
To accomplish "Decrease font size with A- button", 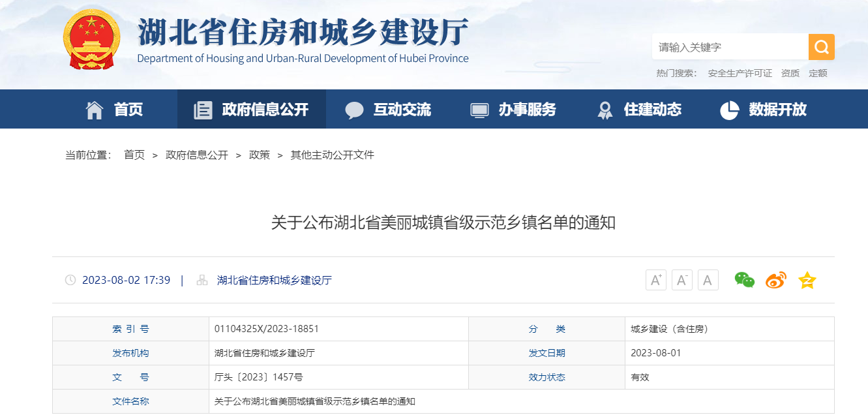I will click(x=681, y=281).
